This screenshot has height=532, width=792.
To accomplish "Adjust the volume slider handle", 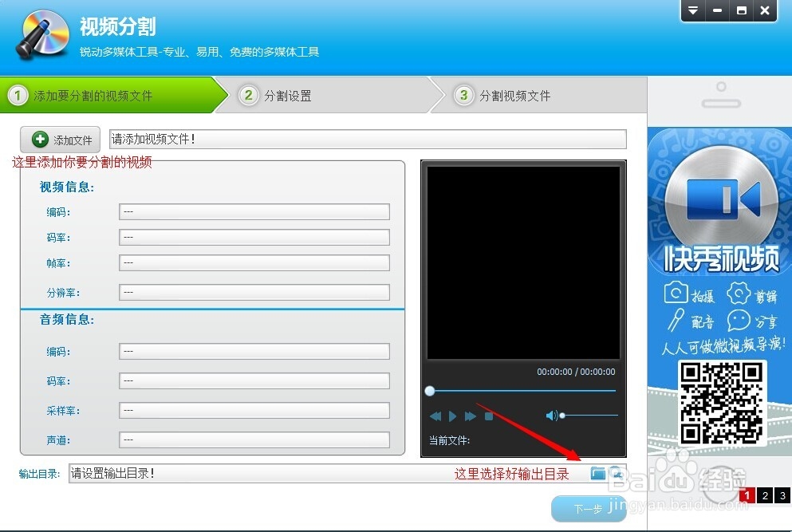I will [x=562, y=416].
